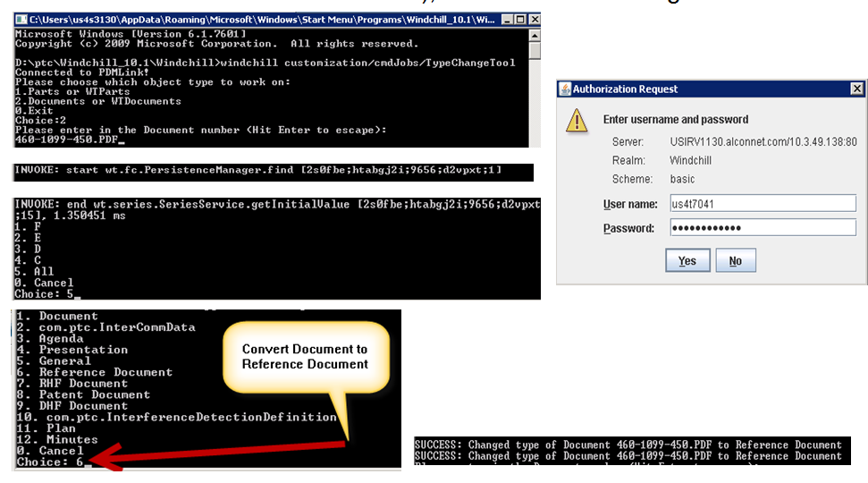Screen dimensions: 868x483
Task: Focus the User name input field
Action: coord(763,203)
